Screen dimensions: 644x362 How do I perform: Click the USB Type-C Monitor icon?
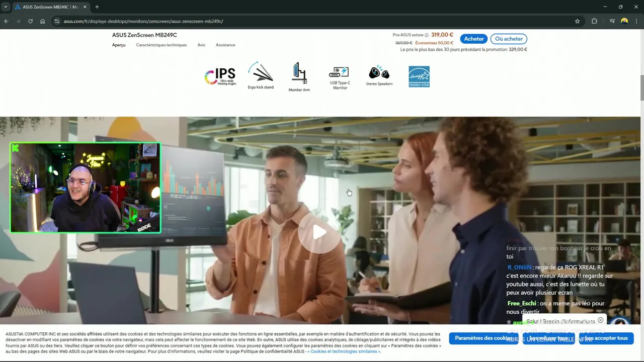coord(340,78)
